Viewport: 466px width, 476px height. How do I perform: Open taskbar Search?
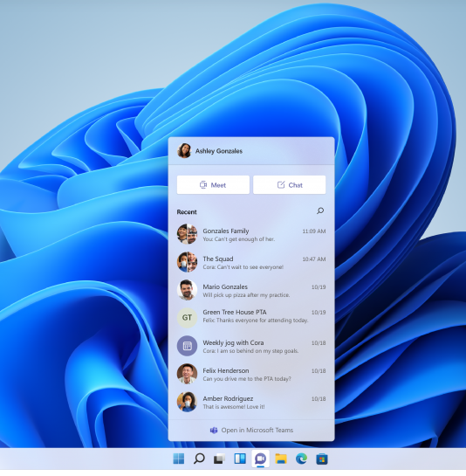(199, 459)
